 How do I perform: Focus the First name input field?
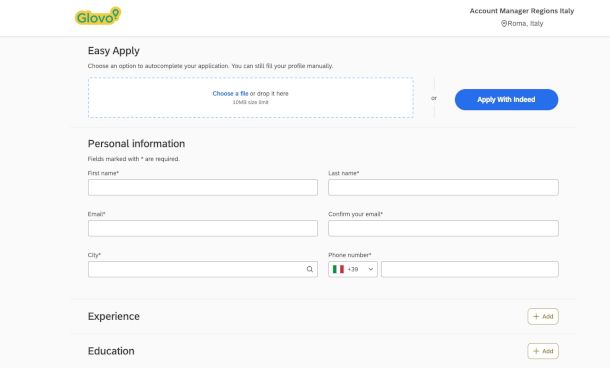[203, 188]
